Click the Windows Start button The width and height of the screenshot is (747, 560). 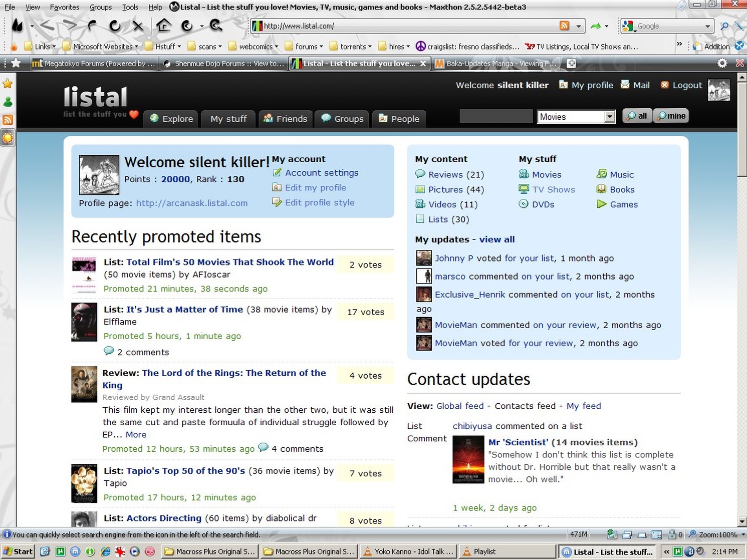click(18, 551)
